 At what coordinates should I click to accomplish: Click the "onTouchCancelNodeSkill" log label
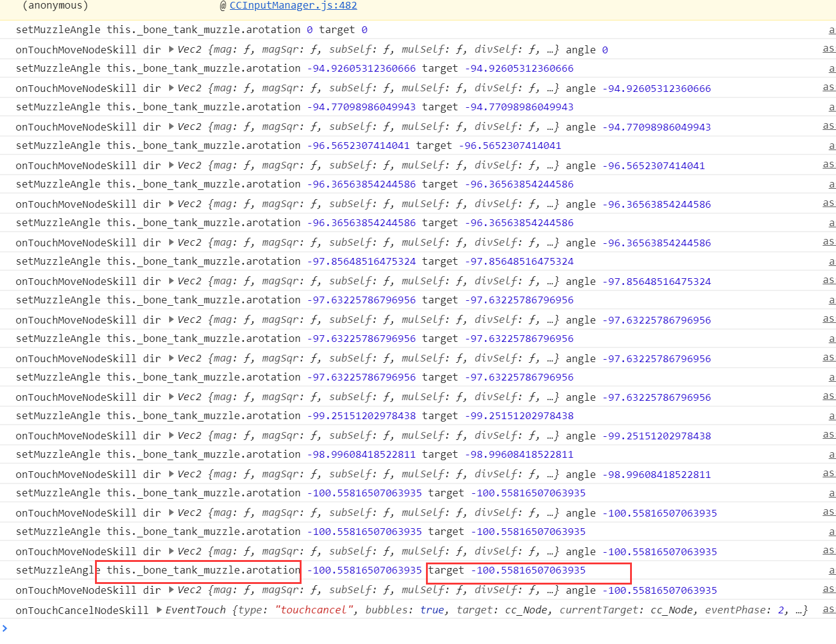tap(82, 610)
